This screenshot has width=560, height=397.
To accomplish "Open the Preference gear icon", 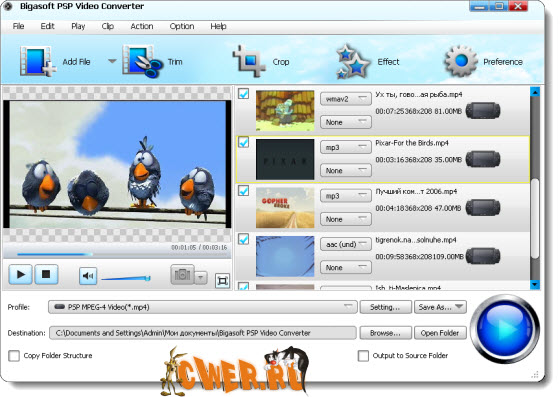I will click(461, 61).
